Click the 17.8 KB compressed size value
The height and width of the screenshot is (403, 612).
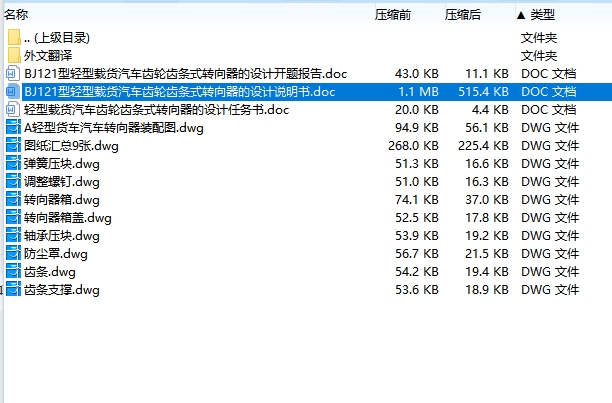click(x=487, y=217)
